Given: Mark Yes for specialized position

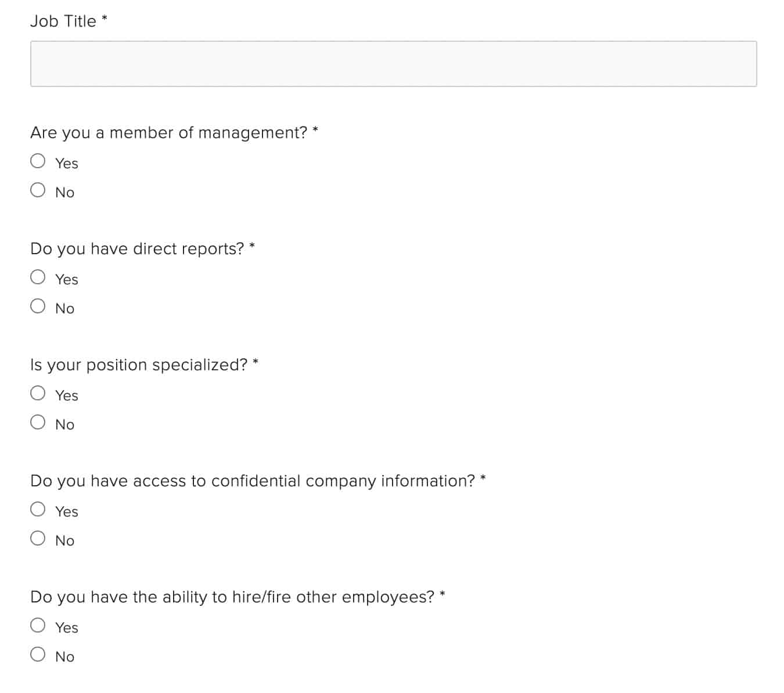Looking at the screenshot, I should 38,394.
